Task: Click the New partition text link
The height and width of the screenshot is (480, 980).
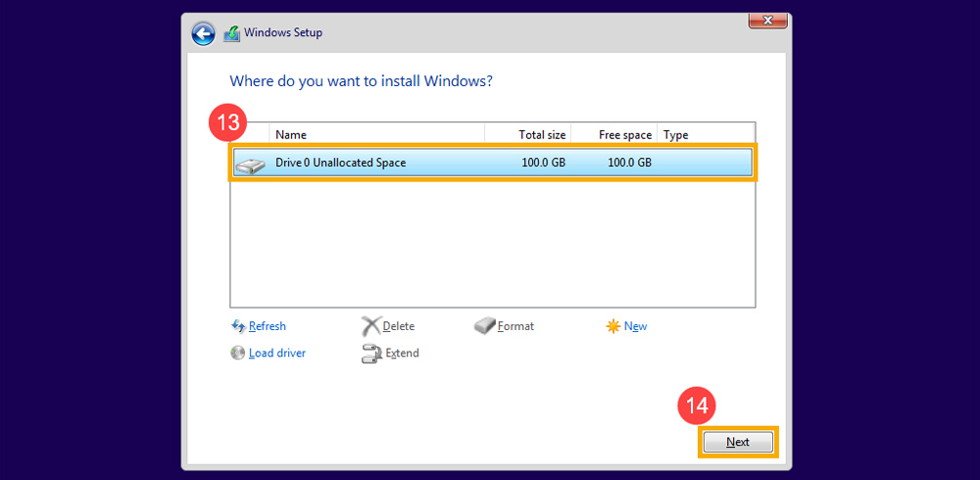Action: (x=635, y=326)
